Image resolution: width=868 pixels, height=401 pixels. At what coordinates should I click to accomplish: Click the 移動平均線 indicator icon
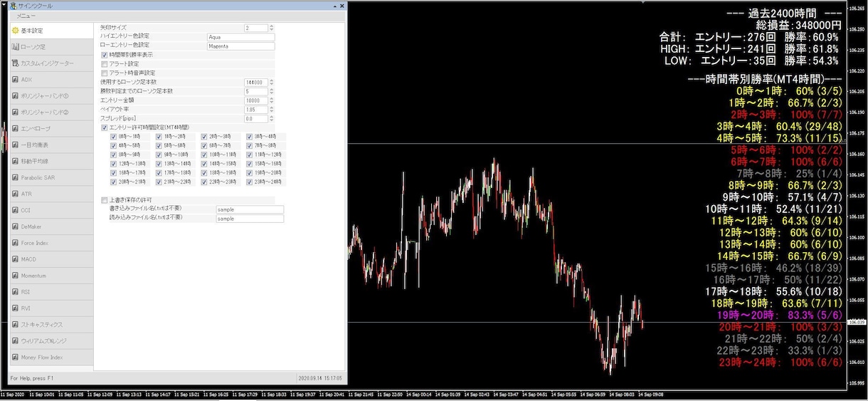point(15,162)
